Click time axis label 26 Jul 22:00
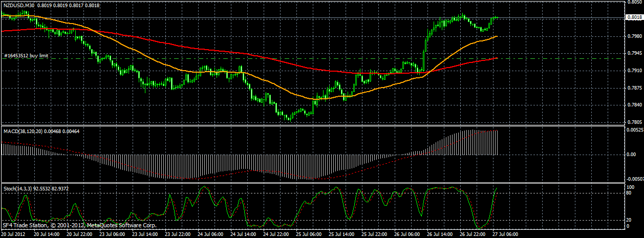This screenshot has height=238, width=644. [x=472, y=234]
